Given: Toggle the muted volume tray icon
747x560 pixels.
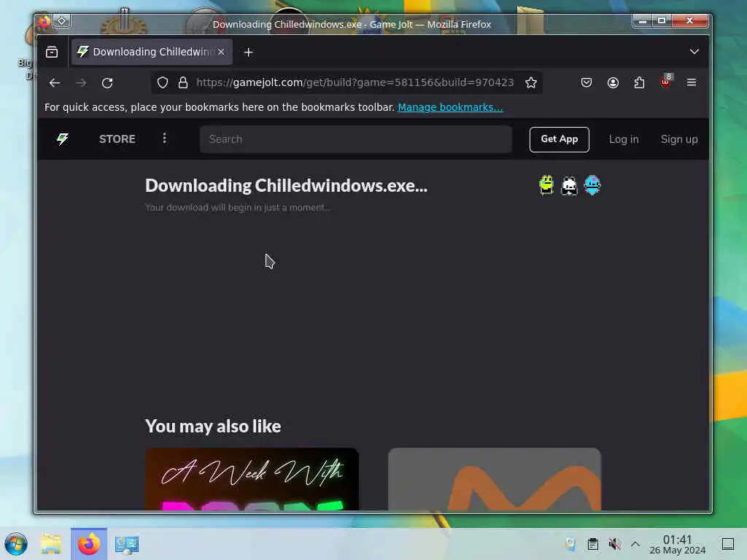Looking at the screenshot, I should [614, 544].
